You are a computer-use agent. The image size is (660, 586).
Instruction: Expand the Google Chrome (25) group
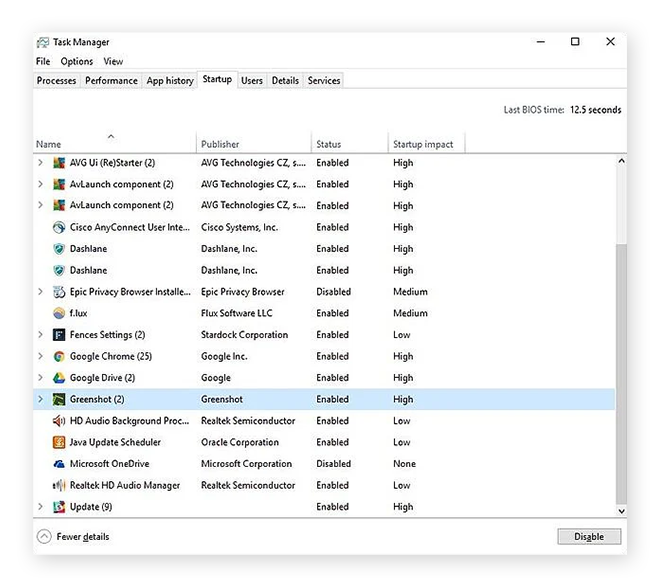tap(40, 356)
